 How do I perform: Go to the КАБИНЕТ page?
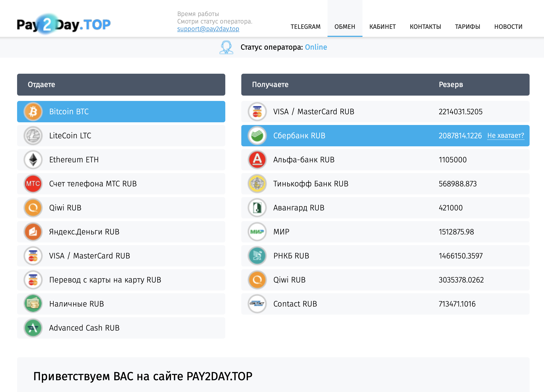(383, 27)
